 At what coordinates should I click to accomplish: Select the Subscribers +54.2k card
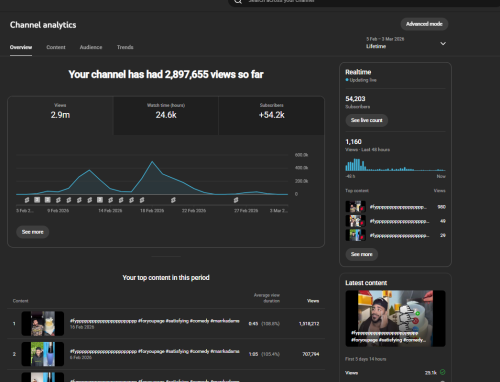(x=271, y=116)
